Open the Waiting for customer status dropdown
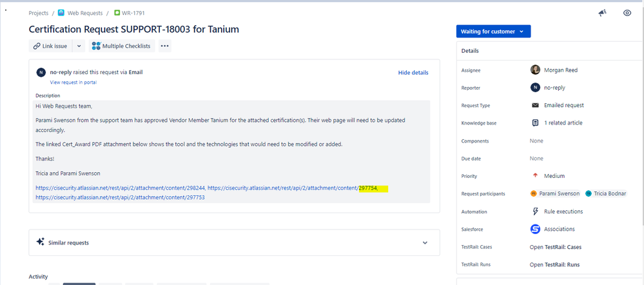644x285 pixels. click(x=493, y=32)
